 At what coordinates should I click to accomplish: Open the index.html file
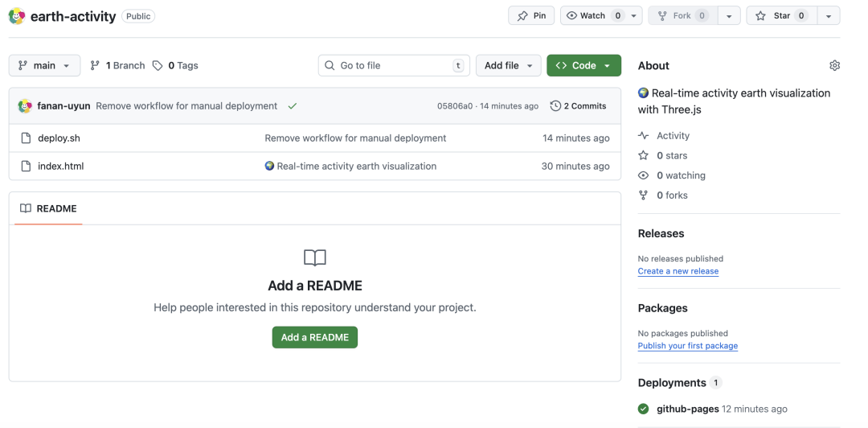click(61, 166)
